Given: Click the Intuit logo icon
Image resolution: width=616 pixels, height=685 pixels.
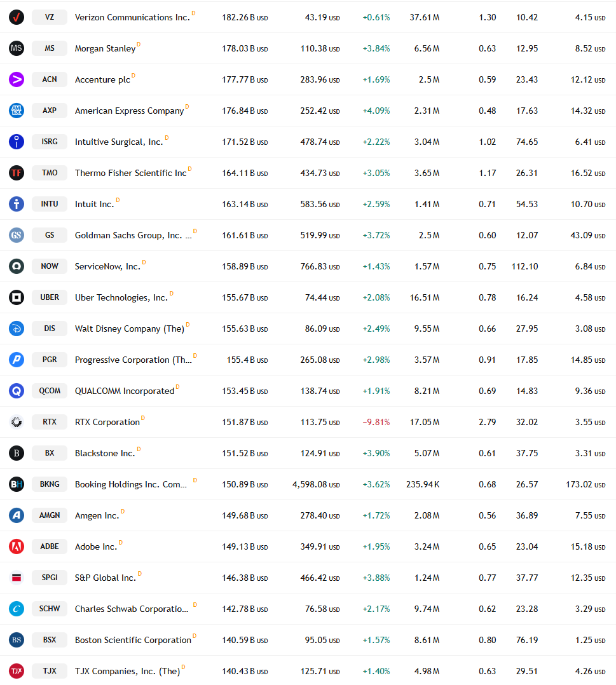Looking at the screenshot, I should (17, 204).
